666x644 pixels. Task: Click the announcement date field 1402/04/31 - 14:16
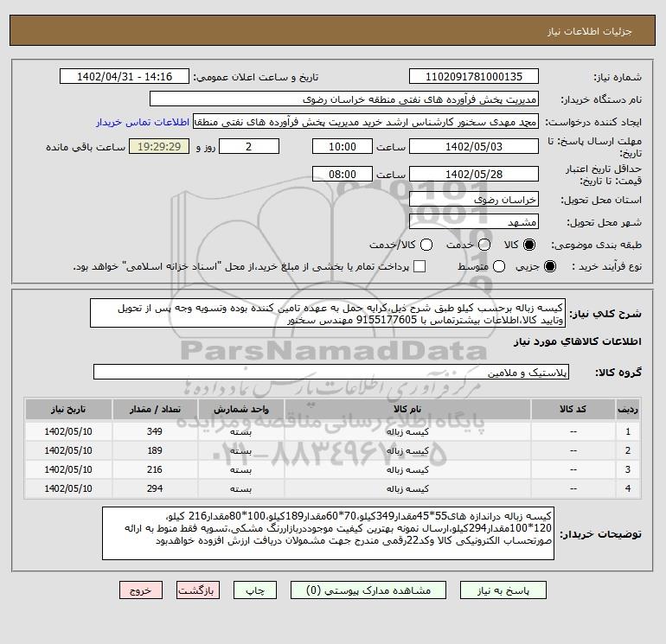(125, 76)
